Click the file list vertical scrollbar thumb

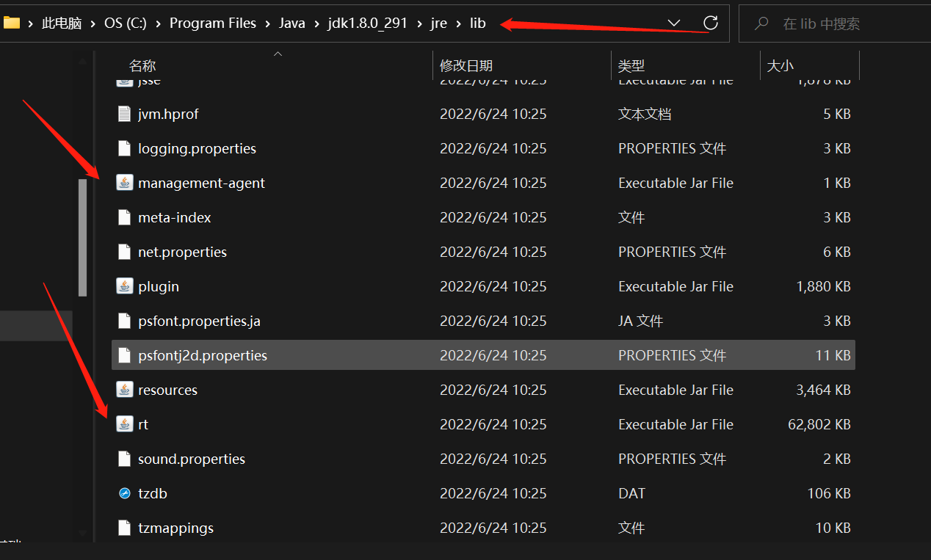pos(83,238)
